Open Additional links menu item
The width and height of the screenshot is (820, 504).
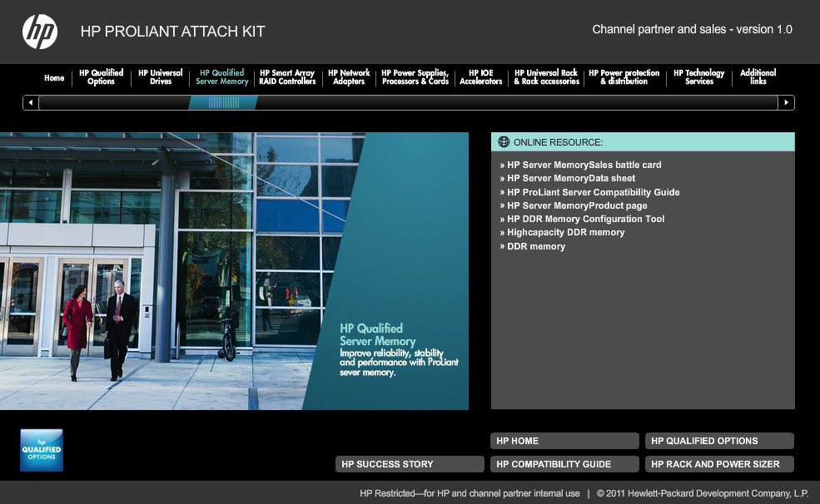(758, 77)
